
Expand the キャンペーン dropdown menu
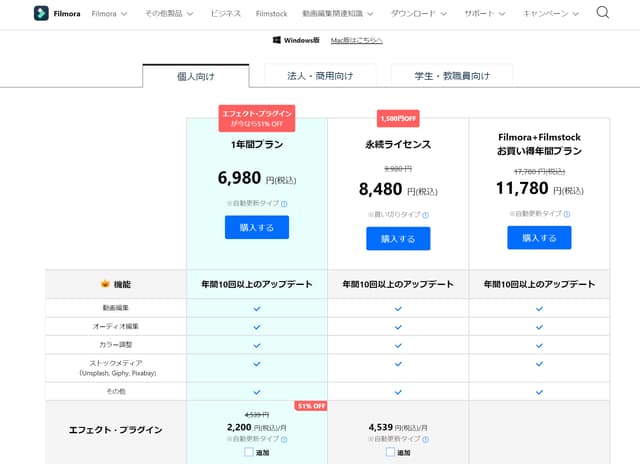pyautogui.click(x=551, y=13)
